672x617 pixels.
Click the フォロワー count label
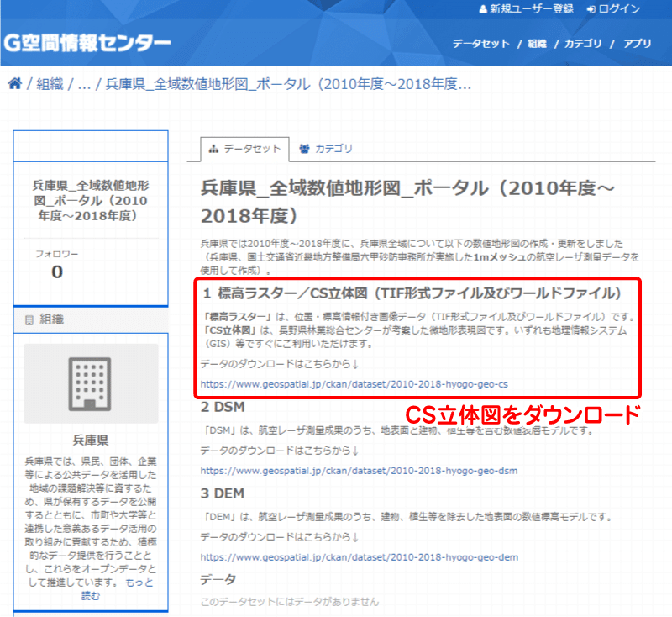[56, 254]
